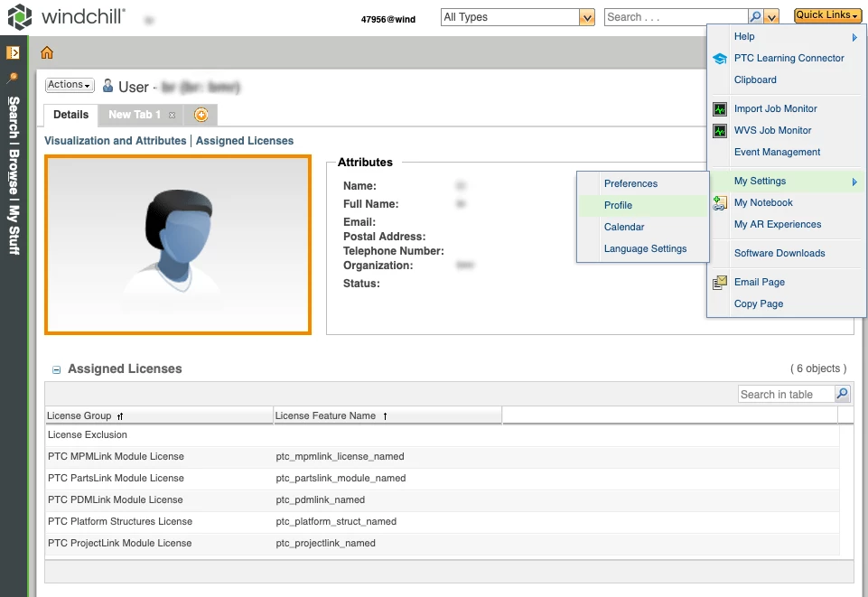Select Email Page menu item
868x597 pixels.
(759, 282)
